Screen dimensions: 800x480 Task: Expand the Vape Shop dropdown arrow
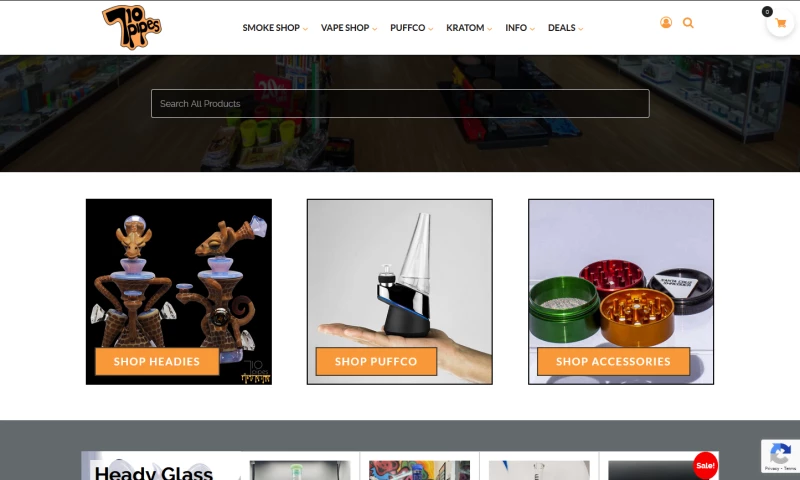374,29
